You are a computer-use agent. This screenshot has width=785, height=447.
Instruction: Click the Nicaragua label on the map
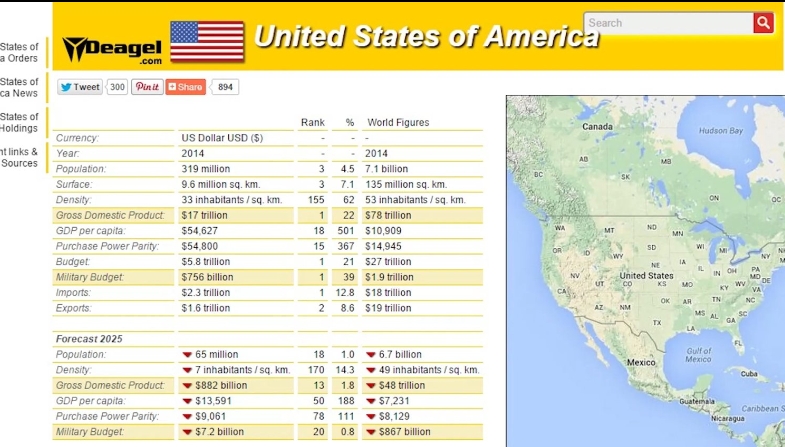(x=727, y=418)
